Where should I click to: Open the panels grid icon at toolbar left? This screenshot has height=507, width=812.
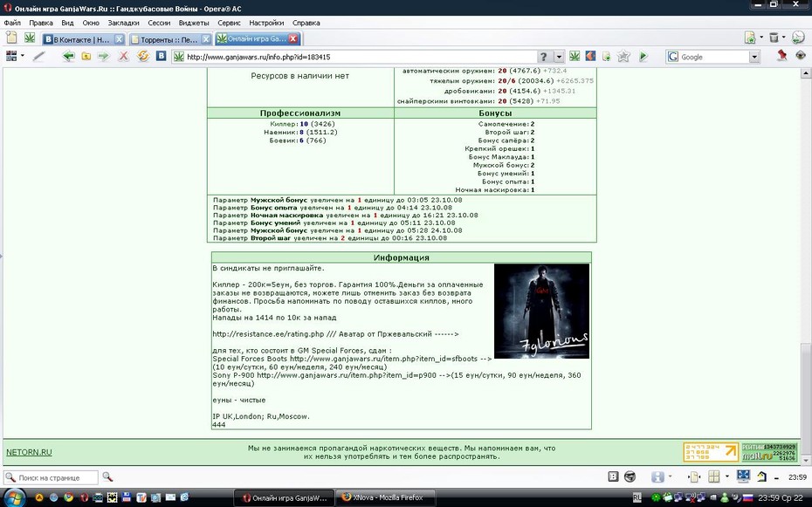tap(10, 56)
